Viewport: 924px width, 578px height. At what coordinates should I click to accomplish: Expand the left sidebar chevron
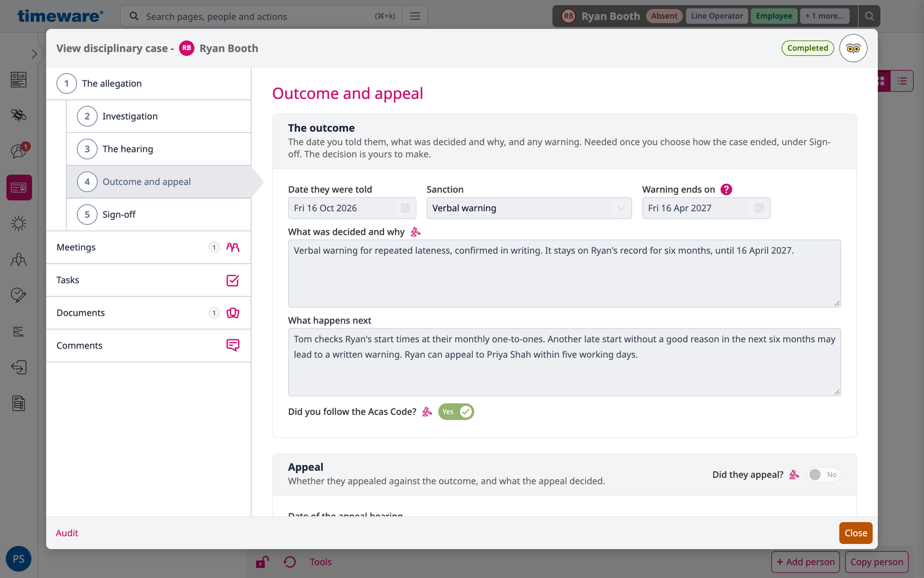(34, 54)
